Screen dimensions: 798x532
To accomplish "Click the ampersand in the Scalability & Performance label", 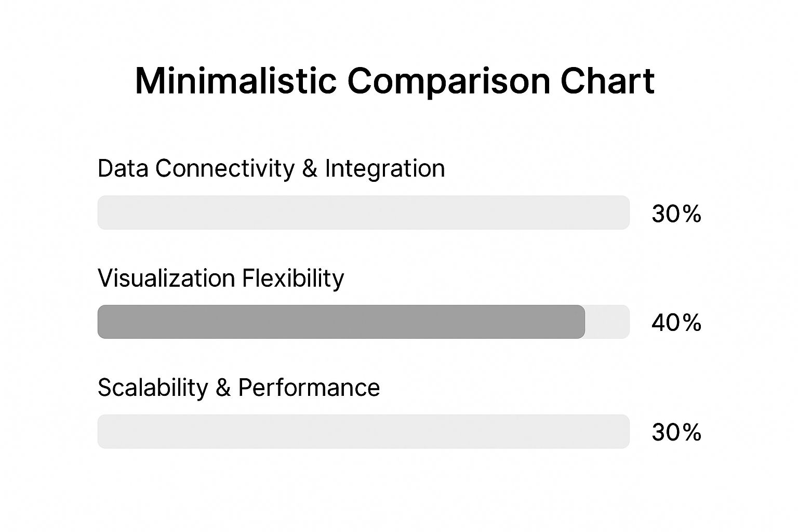I will pos(223,388).
